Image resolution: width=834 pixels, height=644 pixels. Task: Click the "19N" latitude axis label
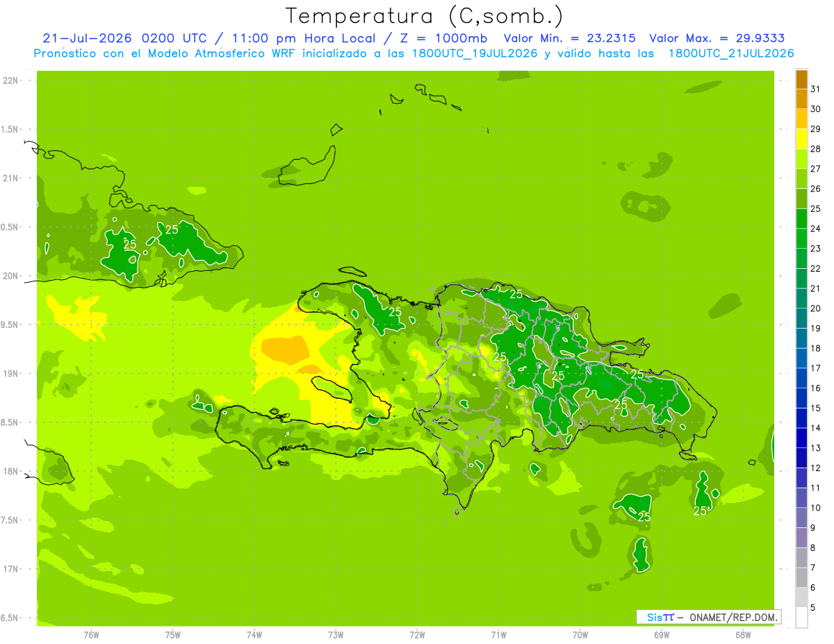tap(10, 373)
